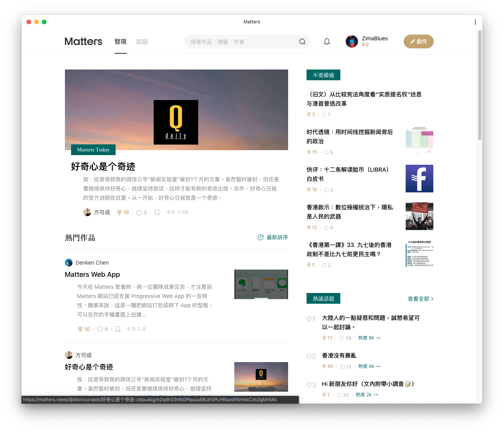Open 从比较宪法角度看 article
The image size is (504, 432).
click(x=364, y=99)
